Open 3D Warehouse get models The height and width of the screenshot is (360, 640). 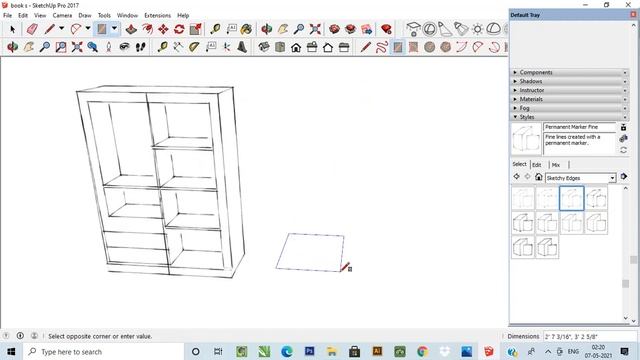click(x=334, y=29)
